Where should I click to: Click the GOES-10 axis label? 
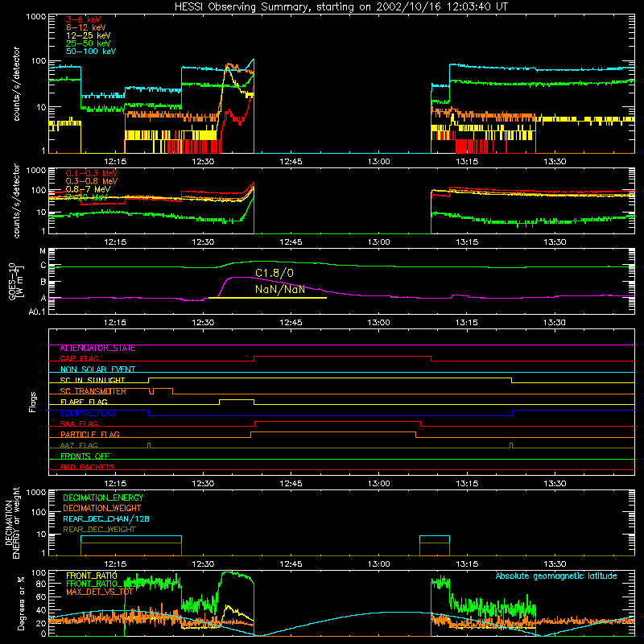click(15, 281)
